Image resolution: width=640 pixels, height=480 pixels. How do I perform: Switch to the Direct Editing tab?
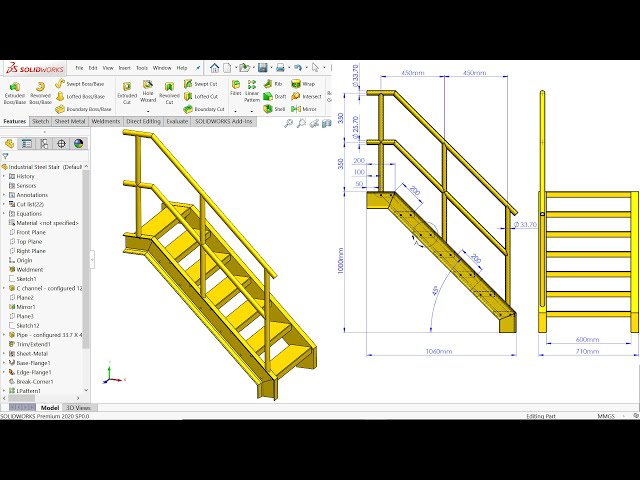143,121
